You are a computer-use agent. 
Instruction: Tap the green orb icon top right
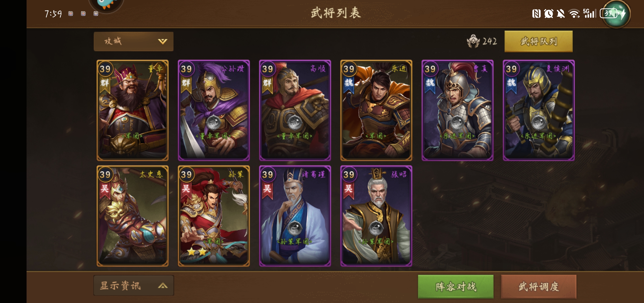coord(616,13)
